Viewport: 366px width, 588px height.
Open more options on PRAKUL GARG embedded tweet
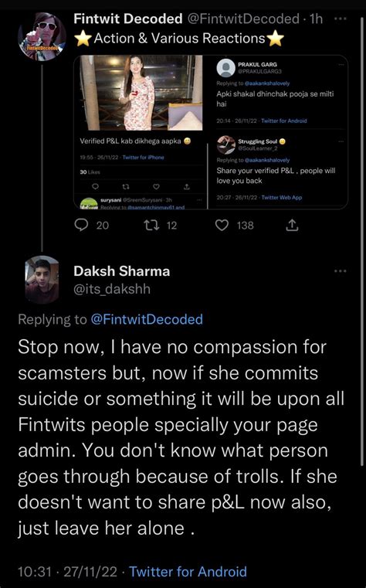point(341,64)
